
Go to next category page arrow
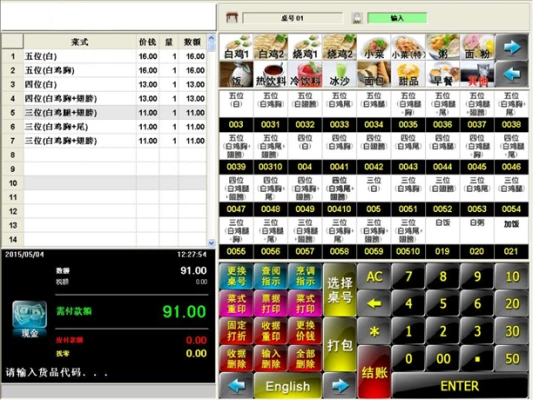point(512,47)
